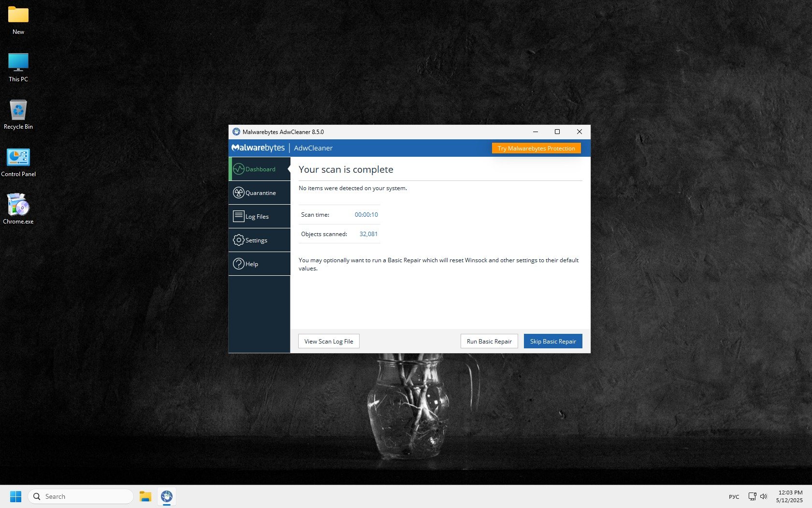Screen dimensions: 812x508
Task: Click the 'Your scan is complete' heading
Action: pos(346,169)
